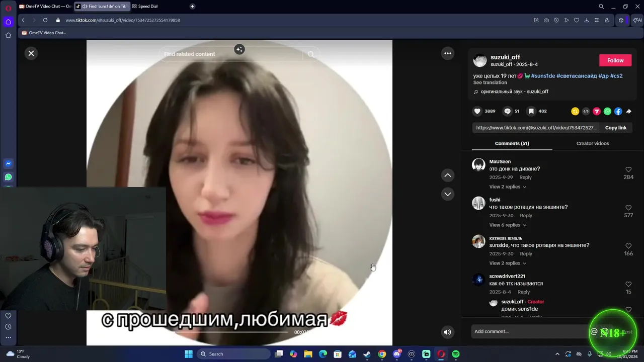
Task: Open MaUSeen's profile avatar
Action: 478,165
